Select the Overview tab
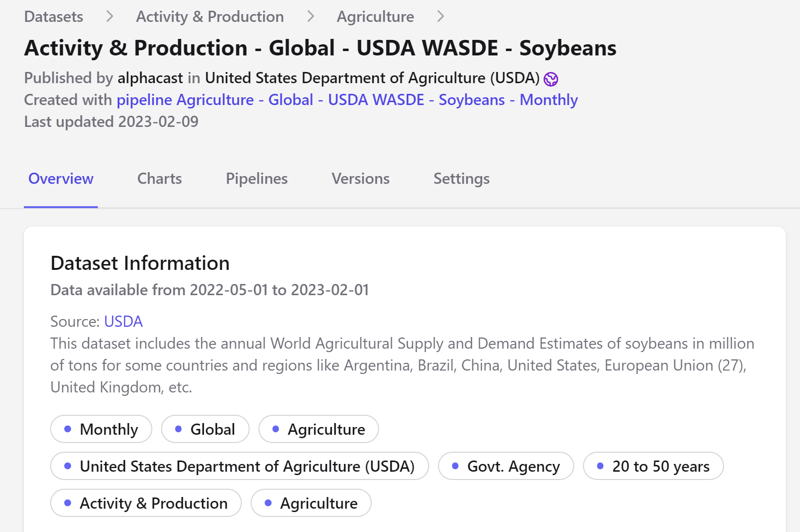This screenshot has height=532, width=800. coord(61,178)
